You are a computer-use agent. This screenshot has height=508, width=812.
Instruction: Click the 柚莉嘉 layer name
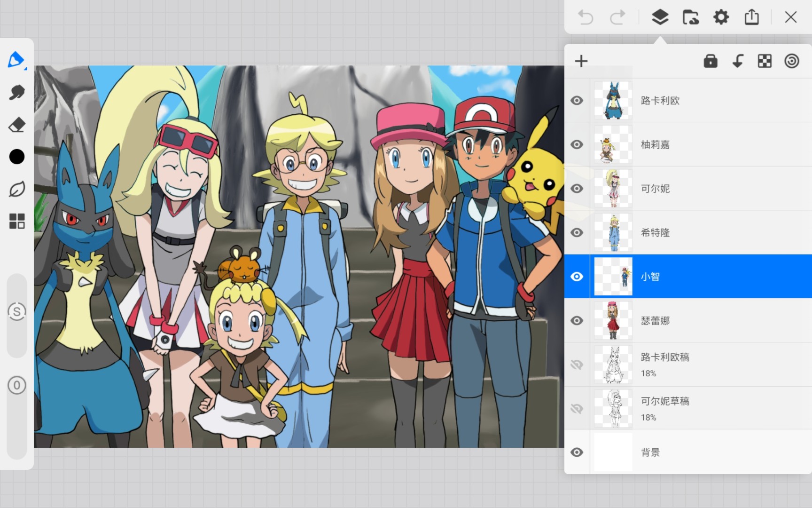pos(655,144)
